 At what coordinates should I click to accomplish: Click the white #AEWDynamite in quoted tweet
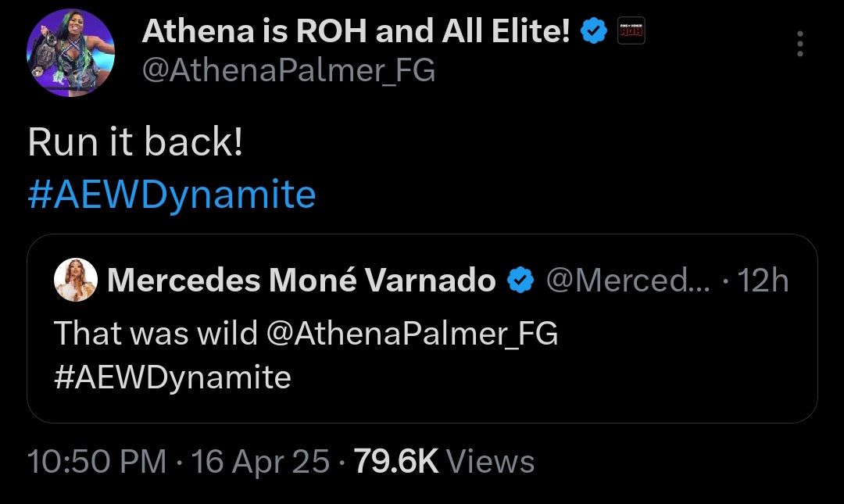172,377
